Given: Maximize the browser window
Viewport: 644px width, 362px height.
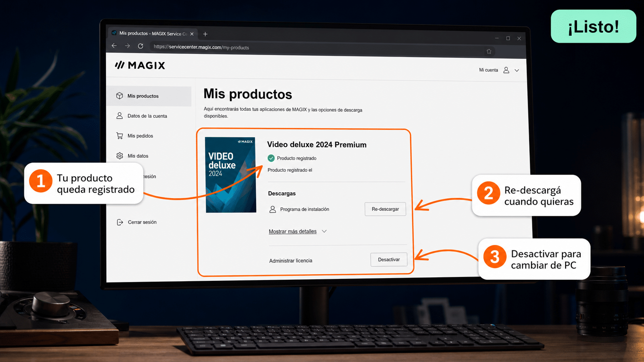Looking at the screenshot, I should coord(508,38).
